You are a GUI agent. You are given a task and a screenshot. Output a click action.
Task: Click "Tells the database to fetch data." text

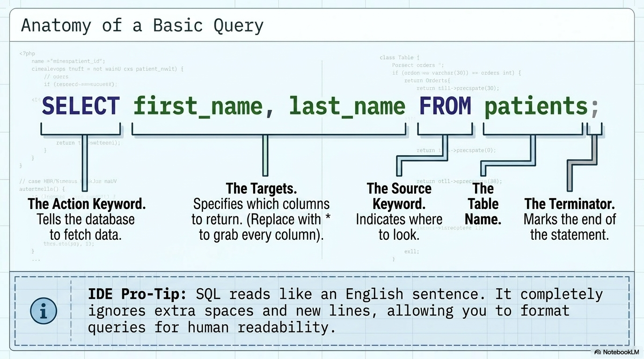point(86,227)
